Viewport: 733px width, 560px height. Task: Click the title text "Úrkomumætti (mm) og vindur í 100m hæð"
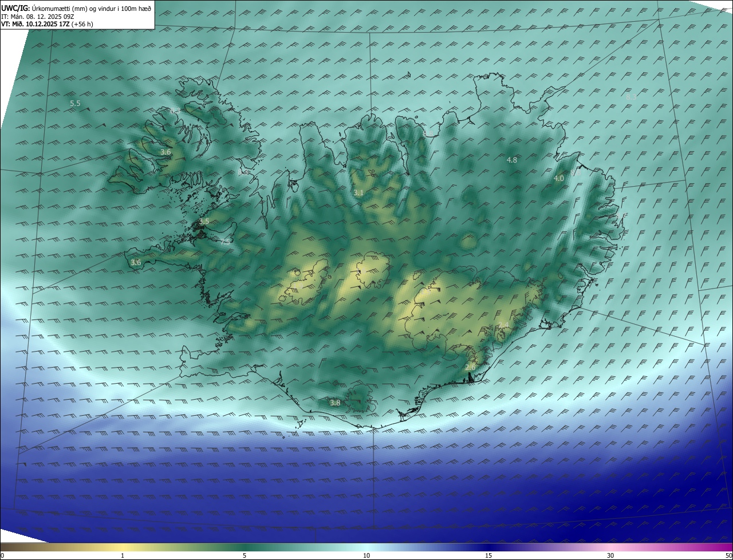point(92,8)
